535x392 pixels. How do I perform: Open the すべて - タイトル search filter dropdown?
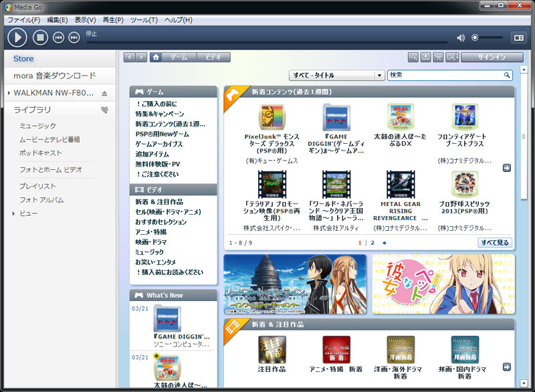coord(337,75)
